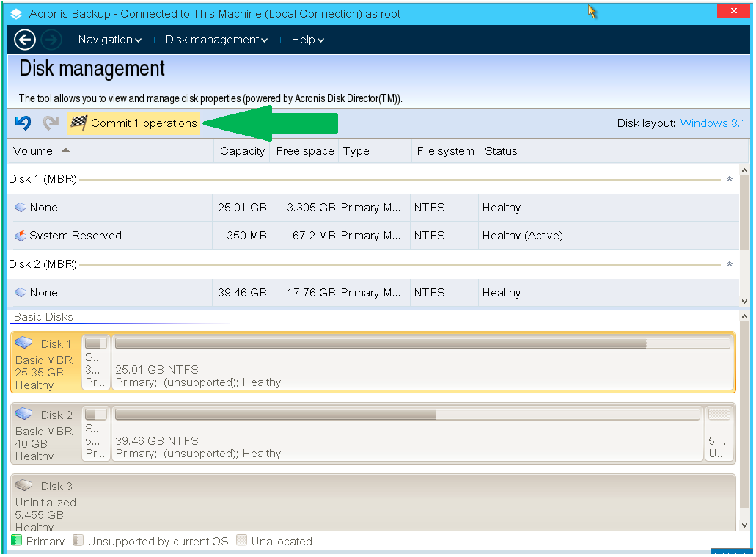Image resolution: width=756 pixels, height=557 pixels.
Task: Select the Disk 1 Basic MBR panel
Action: [x=45, y=362]
